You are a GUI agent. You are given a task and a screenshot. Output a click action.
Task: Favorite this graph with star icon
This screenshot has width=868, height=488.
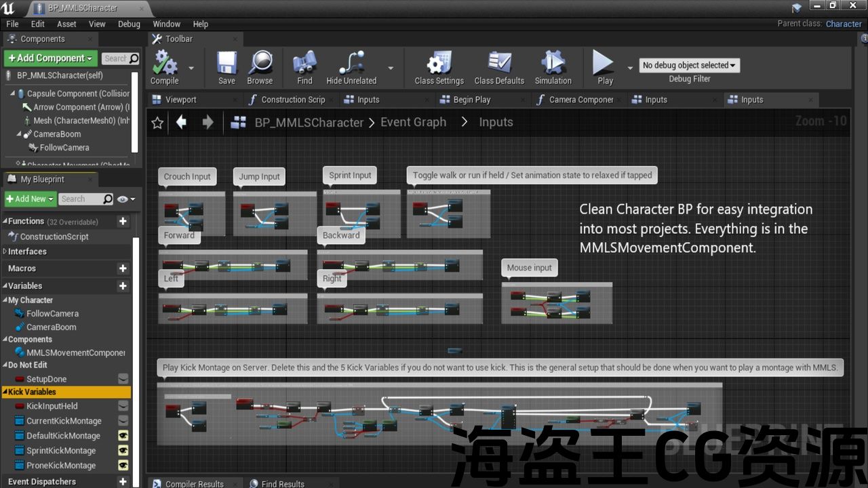(x=157, y=123)
